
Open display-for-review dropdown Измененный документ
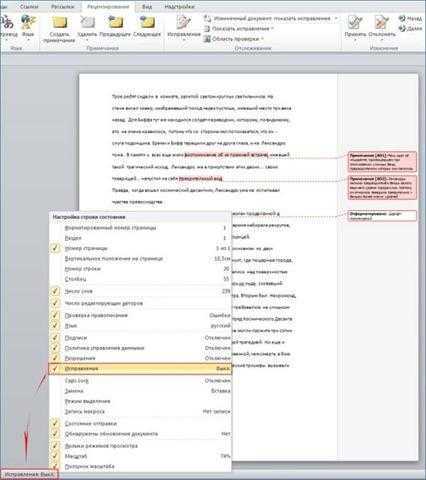point(271,18)
